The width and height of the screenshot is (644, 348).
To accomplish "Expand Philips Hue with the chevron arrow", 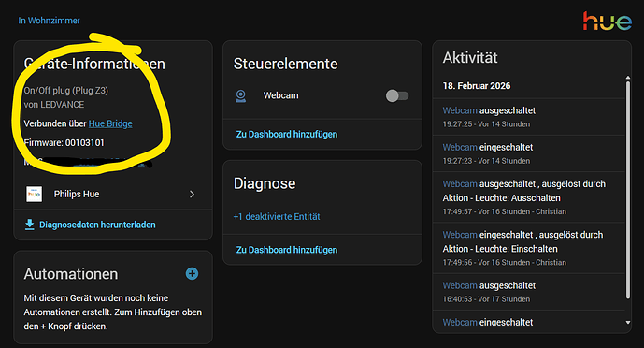I will coord(192,194).
